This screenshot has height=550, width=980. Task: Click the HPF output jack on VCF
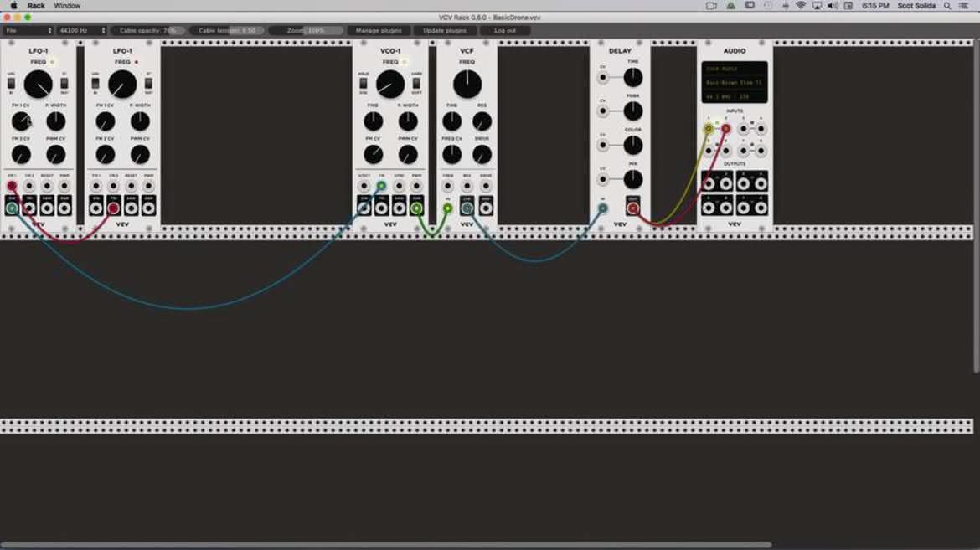pyautogui.click(x=486, y=208)
